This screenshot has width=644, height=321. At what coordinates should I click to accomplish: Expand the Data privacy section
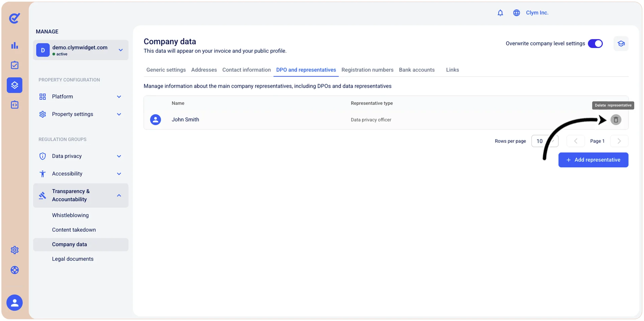point(81,156)
